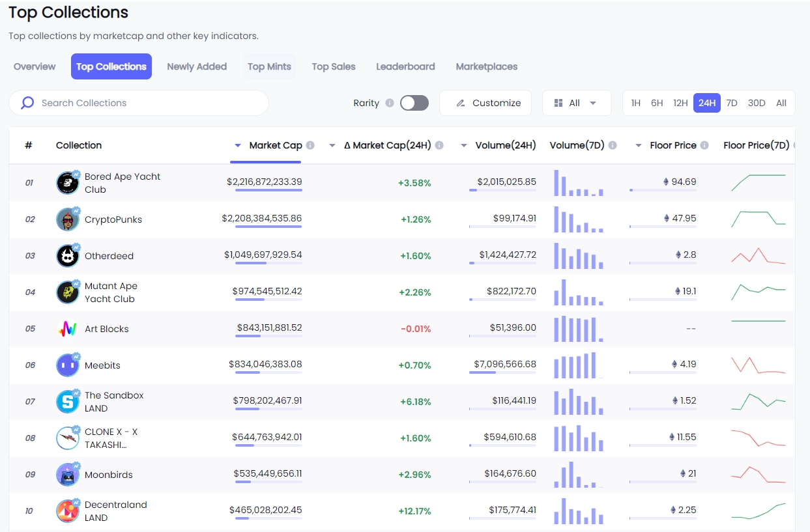Select the All time range option
This screenshot has width=810, height=532.
tap(781, 103)
